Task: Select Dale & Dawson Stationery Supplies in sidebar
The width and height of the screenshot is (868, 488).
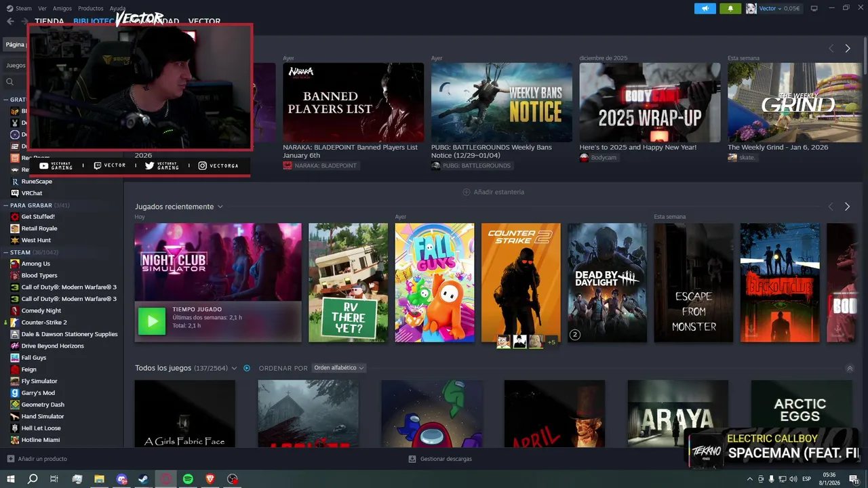Action: (x=69, y=334)
